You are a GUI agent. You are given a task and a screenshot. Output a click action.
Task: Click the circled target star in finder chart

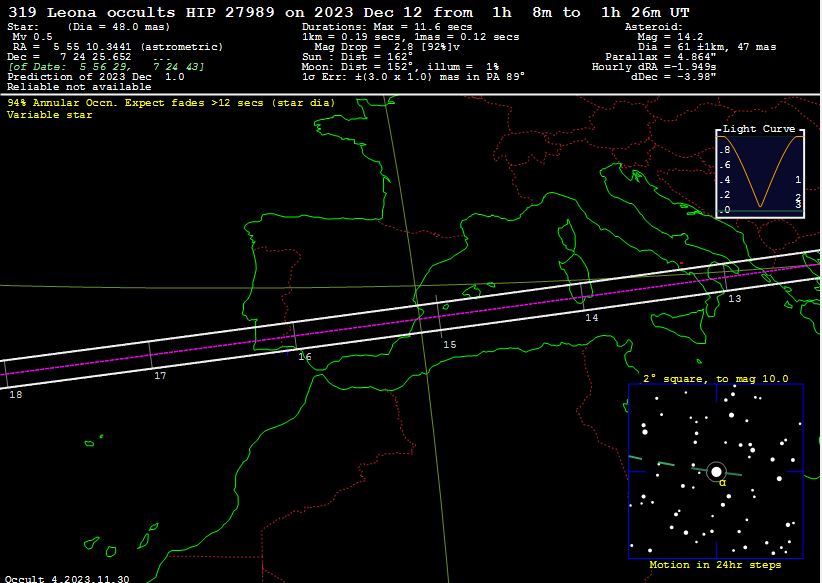point(716,471)
